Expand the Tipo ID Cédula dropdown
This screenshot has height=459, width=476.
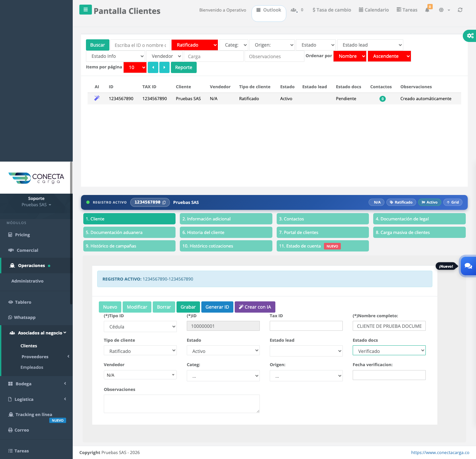click(140, 326)
